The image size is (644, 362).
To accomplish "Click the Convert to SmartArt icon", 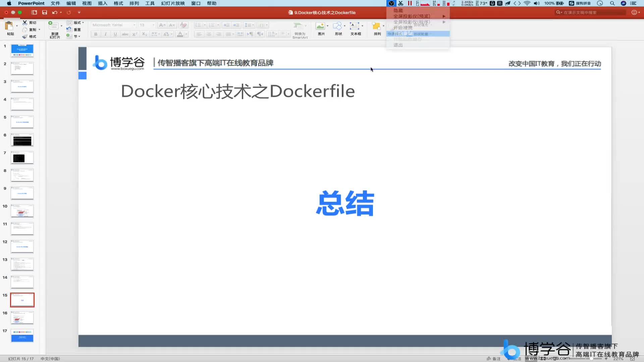I will [x=298, y=26].
